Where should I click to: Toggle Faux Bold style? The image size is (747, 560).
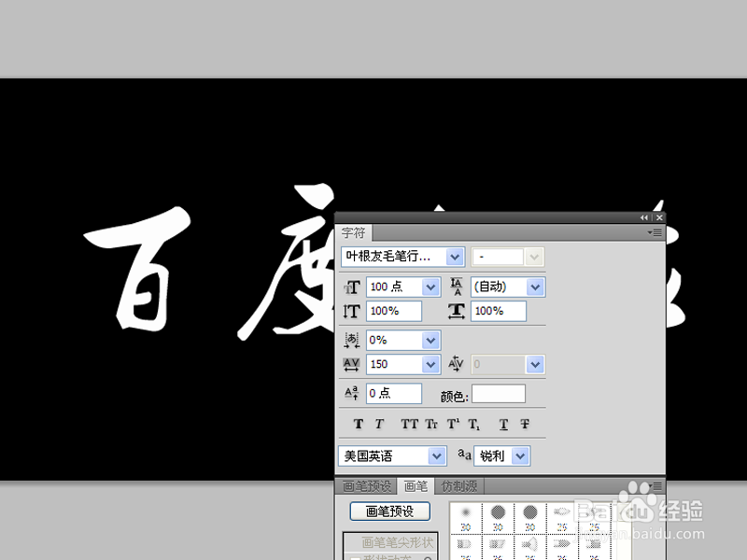pos(359,424)
